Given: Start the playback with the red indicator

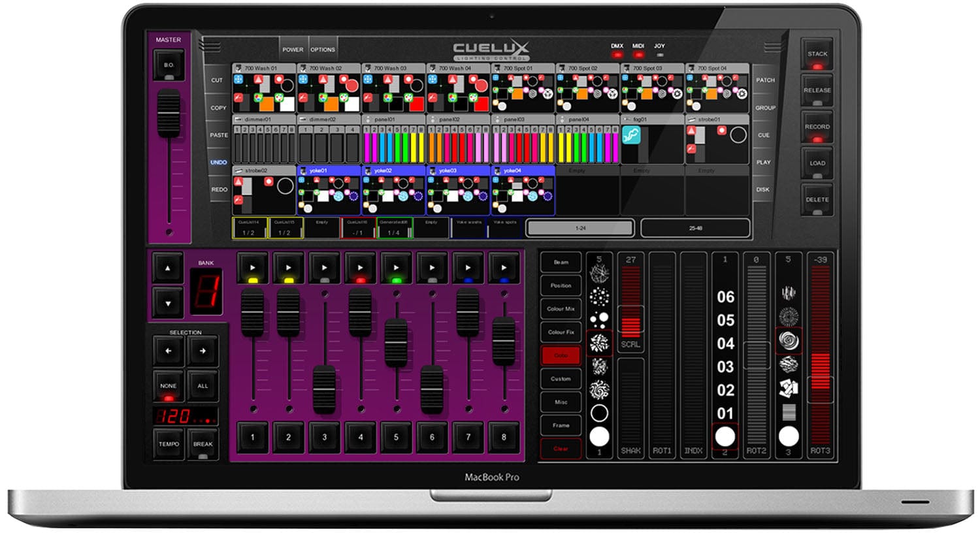Looking at the screenshot, I should pyautogui.click(x=360, y=267).
